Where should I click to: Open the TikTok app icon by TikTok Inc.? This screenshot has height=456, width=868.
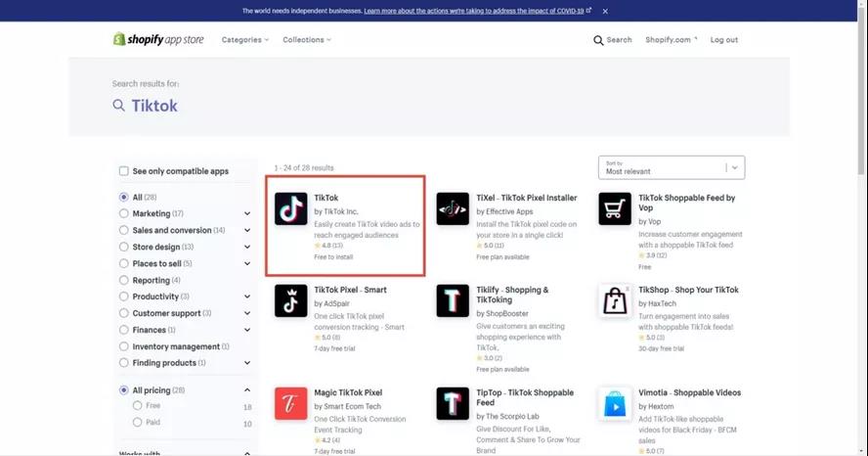coord(291,208)
